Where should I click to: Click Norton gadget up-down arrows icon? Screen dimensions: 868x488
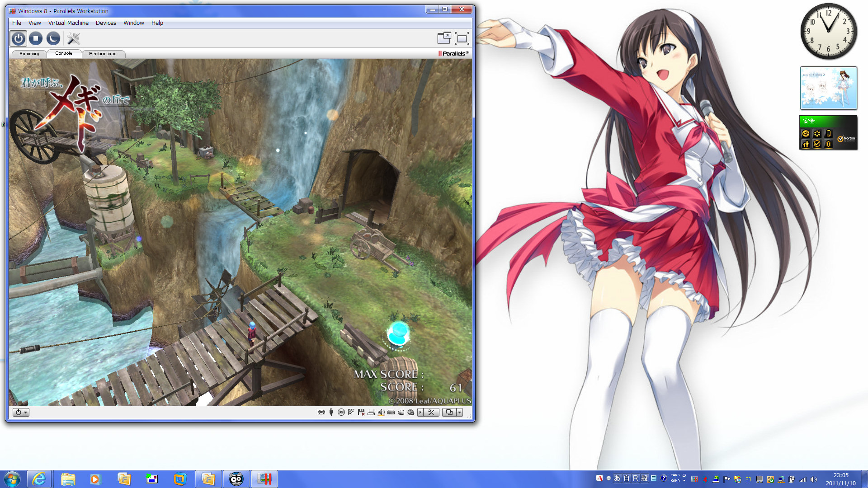(828, 144)
